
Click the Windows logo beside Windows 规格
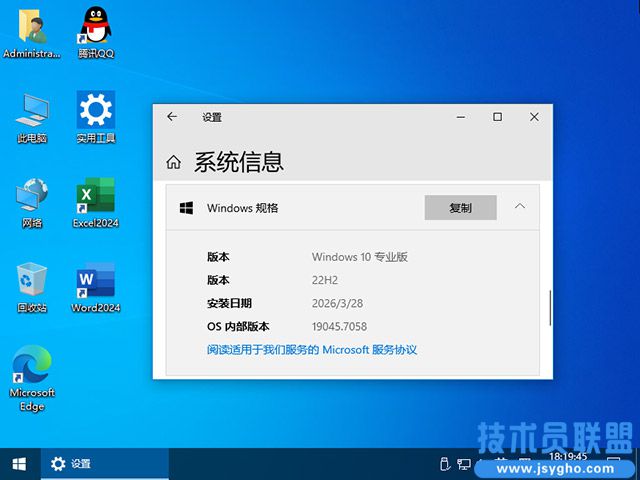click(x=187, y=208)
